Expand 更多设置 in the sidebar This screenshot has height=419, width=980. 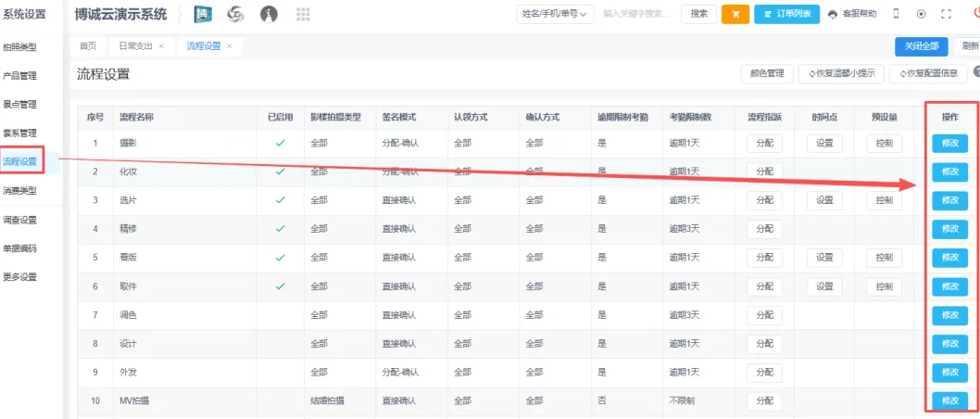(x=20, y=276)
